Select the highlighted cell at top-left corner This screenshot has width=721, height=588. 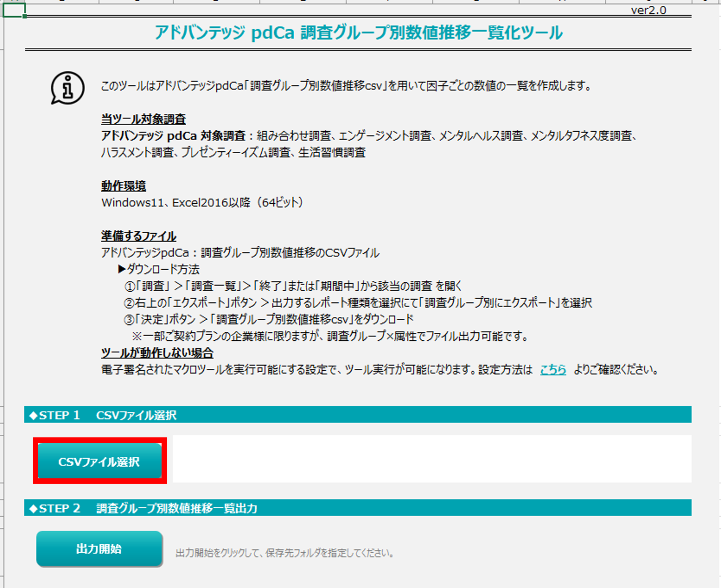[14, 10]
